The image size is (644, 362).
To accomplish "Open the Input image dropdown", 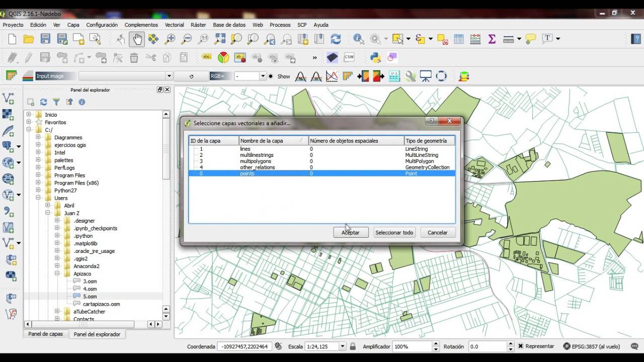I will 169,76.
